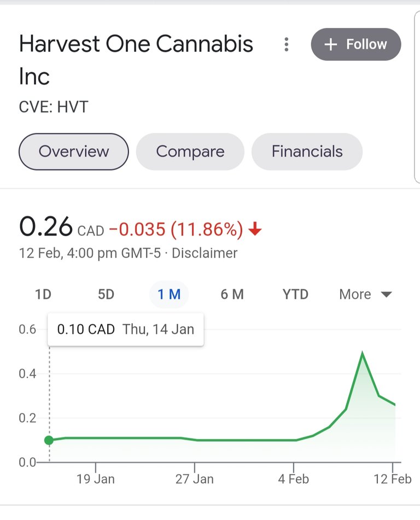Expand the More time ranges dropdown
This screenshot has height=520, width=420.
click(365, 294)
